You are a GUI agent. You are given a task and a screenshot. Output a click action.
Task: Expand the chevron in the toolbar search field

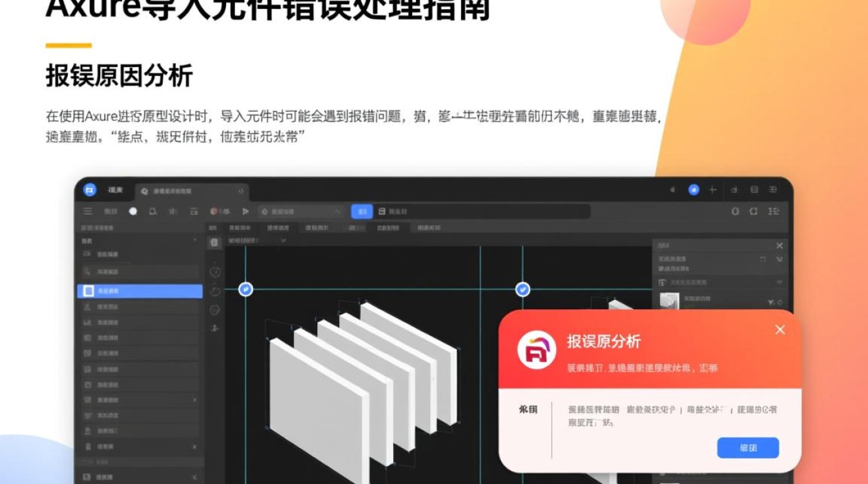[337, 211]
